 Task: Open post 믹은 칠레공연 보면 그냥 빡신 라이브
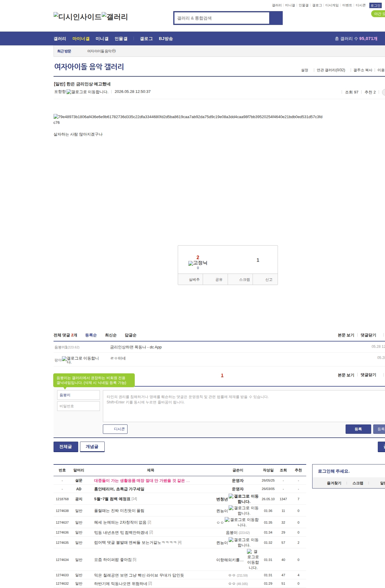tap(139, 575)
